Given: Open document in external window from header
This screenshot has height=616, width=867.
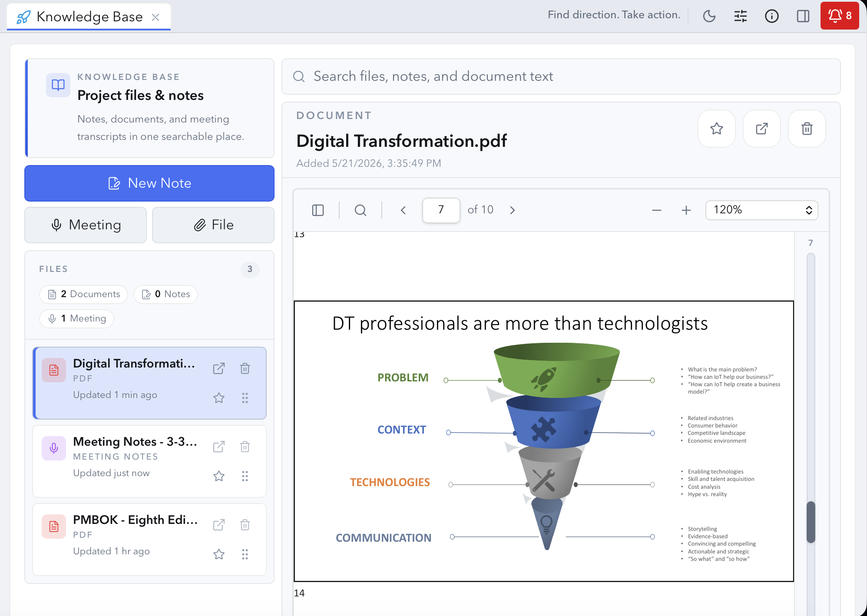Looking at the screenshot, I should (x=762, y=129).
